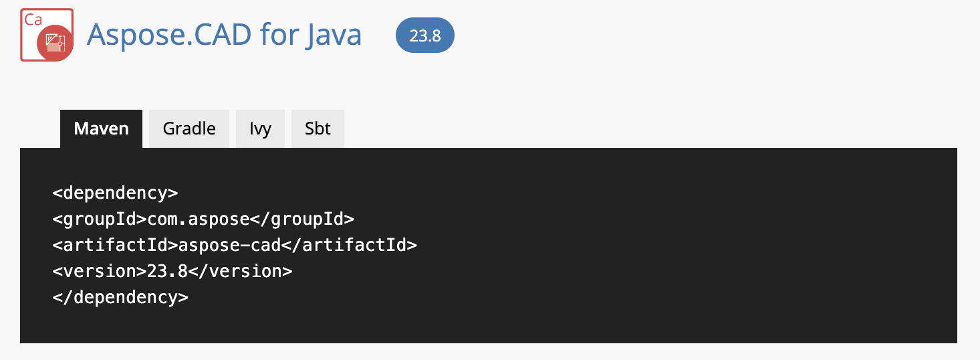980x360 pixels.
Task: Click the blue 23.8 version badge
Action: click(425, 35)
